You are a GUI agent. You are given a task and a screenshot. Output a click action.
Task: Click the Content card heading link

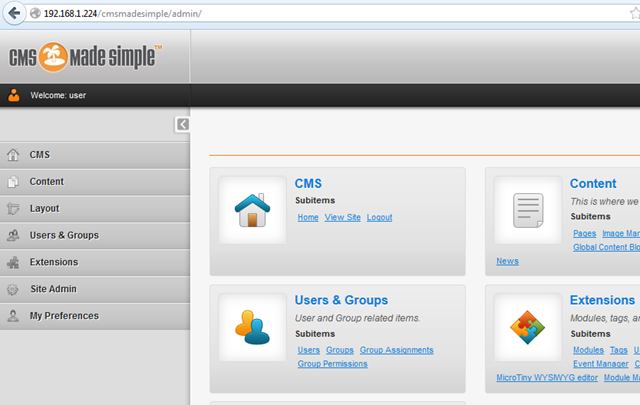pos(593,184)
